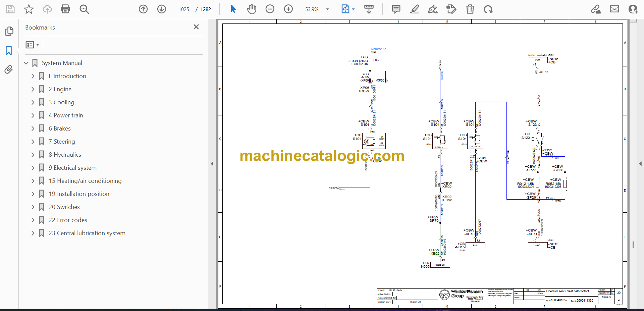644x311 pixels.
Task: Select the Highlight text pen tool
Action: [x=415, y=9]
